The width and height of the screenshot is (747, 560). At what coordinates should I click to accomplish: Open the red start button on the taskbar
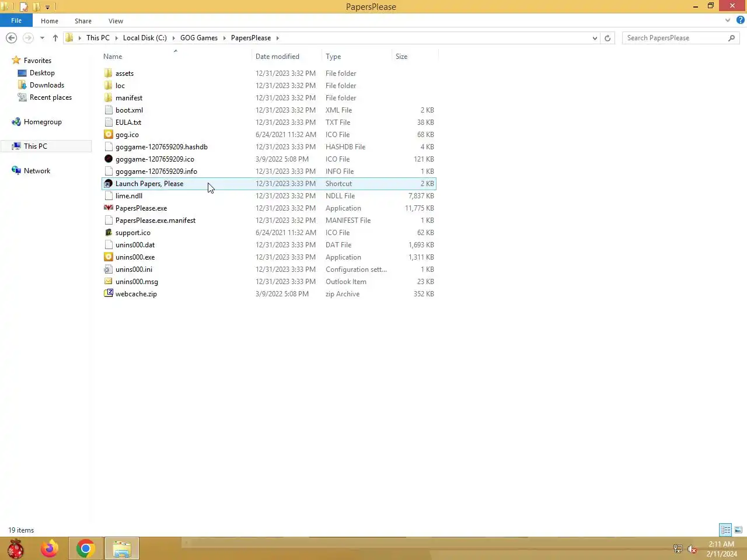pos(16,549)
